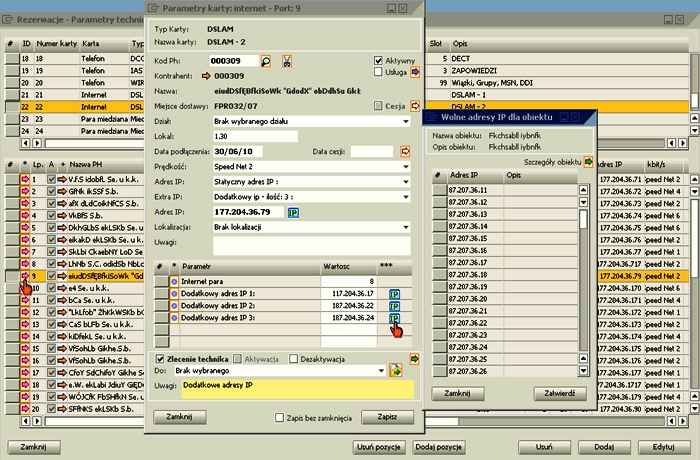Screen dimensions: 700x460
Task: Click pink arrow icon in row 9
Action: coord(25,276)
